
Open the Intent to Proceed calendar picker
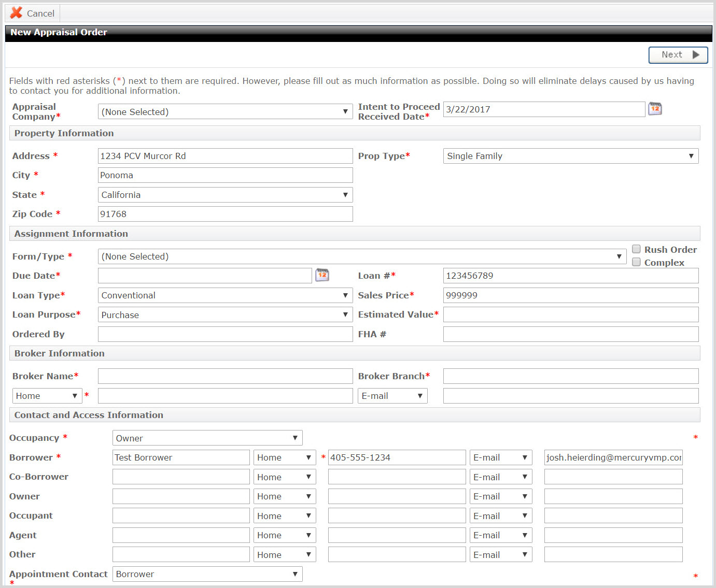coord(655,109)
